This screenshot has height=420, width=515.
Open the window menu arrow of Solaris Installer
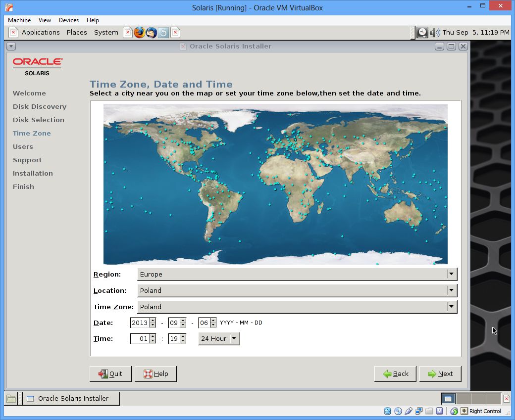click(11, 47)
